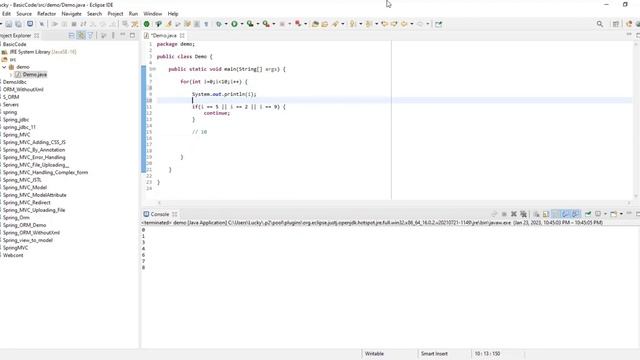Toggle Scroll Lock in Console toolbar

coord(546,214)
